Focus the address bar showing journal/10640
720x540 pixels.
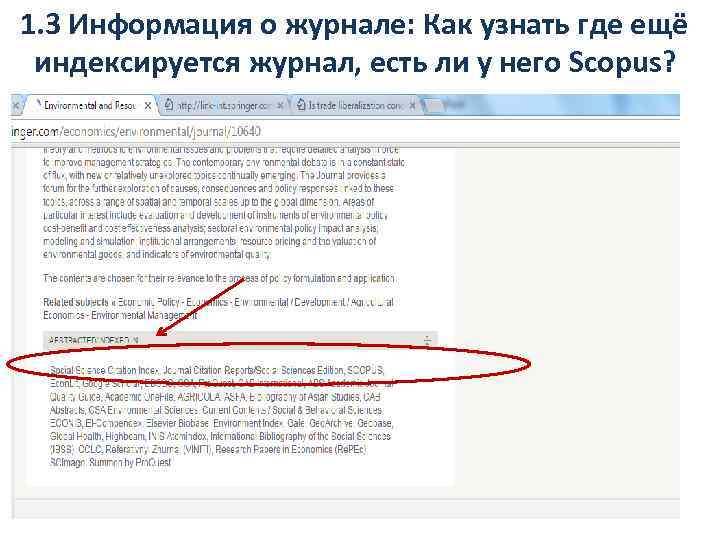point(344,132)
